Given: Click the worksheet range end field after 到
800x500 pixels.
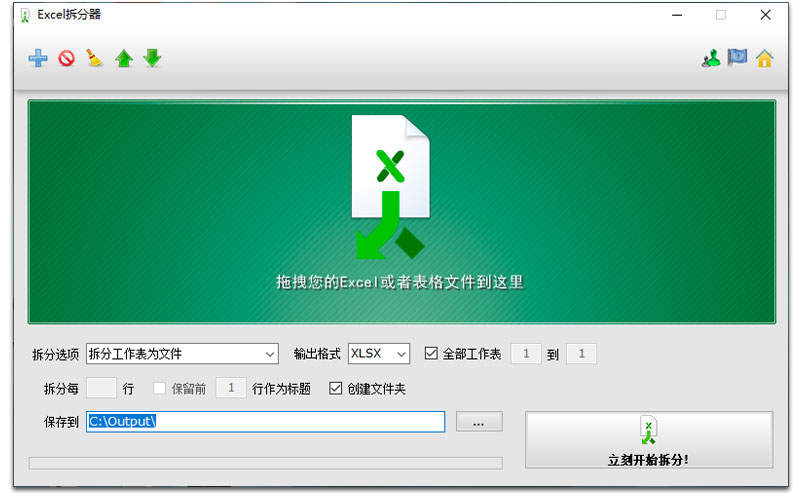Looking at the screenshot, I should pyautogui.click(x=581, y=354).
